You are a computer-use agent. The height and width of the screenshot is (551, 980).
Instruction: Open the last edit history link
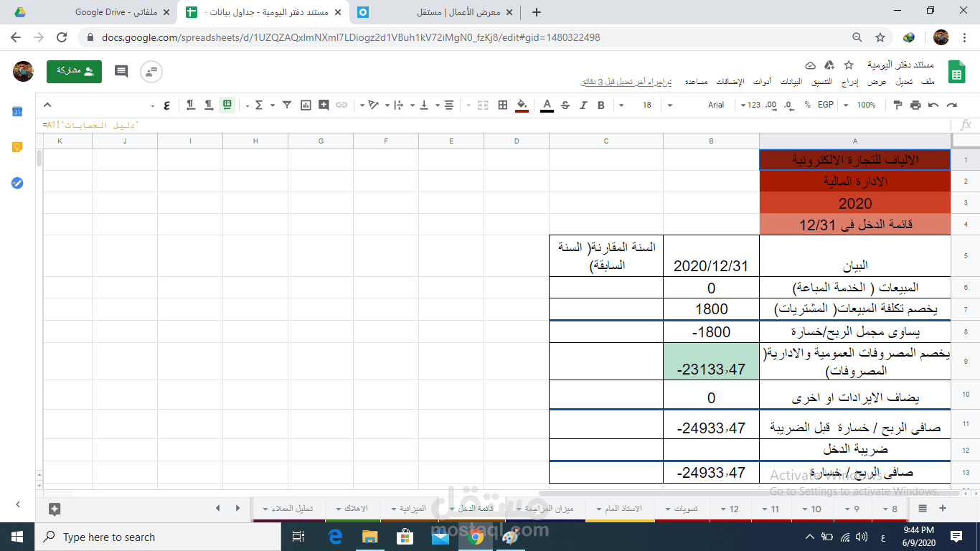tap(626, 82)
